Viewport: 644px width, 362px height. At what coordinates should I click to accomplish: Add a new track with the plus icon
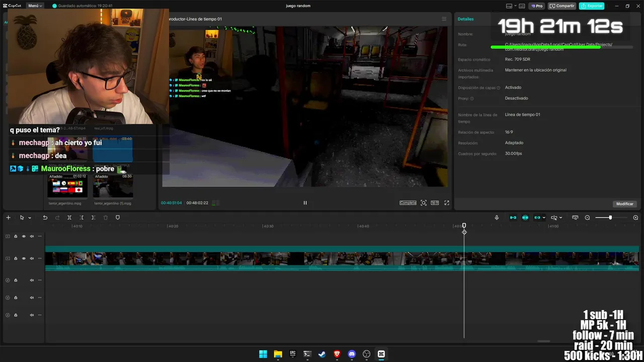pos(8,218)
